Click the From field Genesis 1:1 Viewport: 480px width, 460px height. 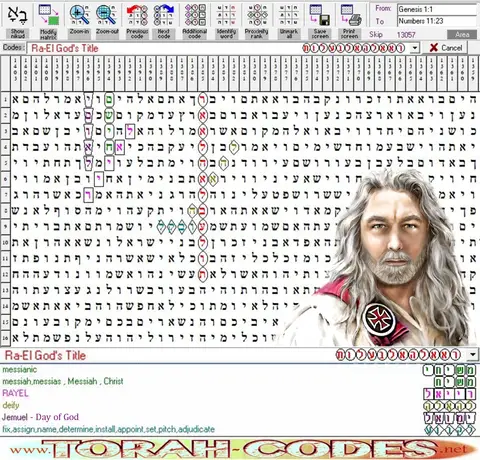point(437,9)
